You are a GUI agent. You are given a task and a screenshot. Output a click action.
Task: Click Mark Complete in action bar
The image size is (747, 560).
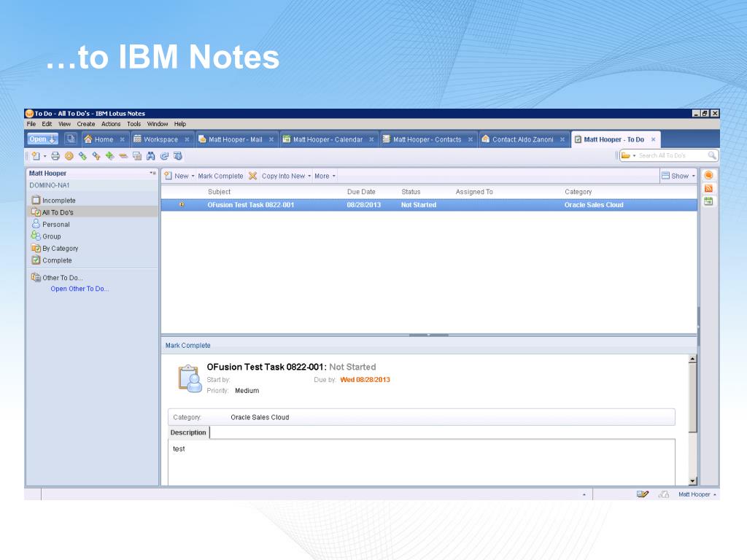point(220,176)
